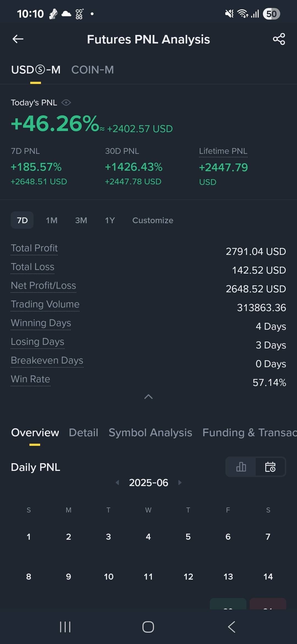
Task: Open Android recent apps button
Action: (65, 627)
